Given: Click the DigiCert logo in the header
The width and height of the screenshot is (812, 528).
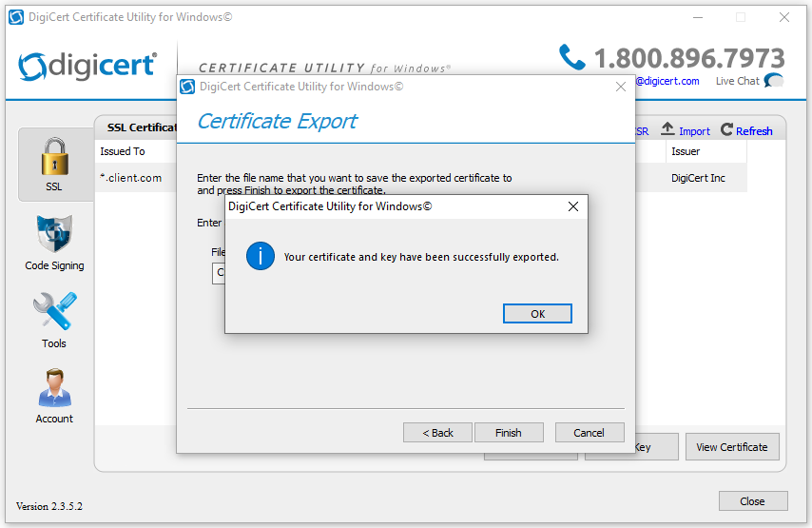Looking at the screenshot, I should pos(87,67).
